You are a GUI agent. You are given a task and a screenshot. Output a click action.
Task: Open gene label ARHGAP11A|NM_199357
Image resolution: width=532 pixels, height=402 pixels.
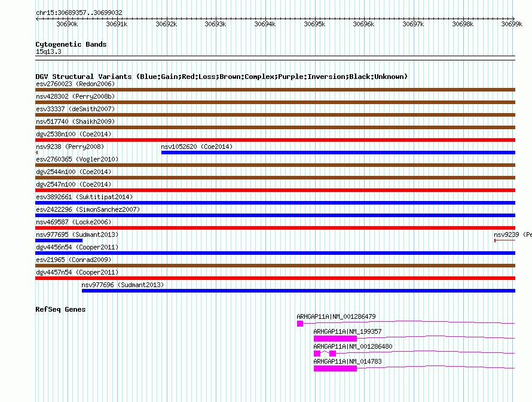pos(347,331)
